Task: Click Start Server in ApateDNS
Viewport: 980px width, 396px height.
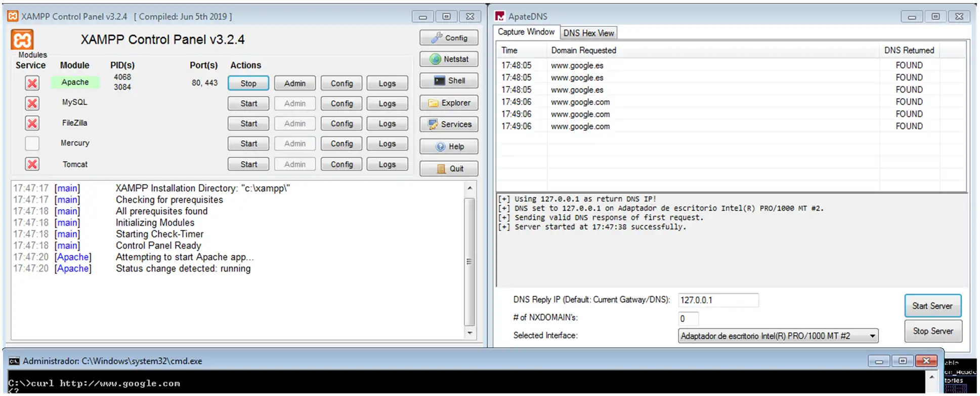Action: click(932, 306)
